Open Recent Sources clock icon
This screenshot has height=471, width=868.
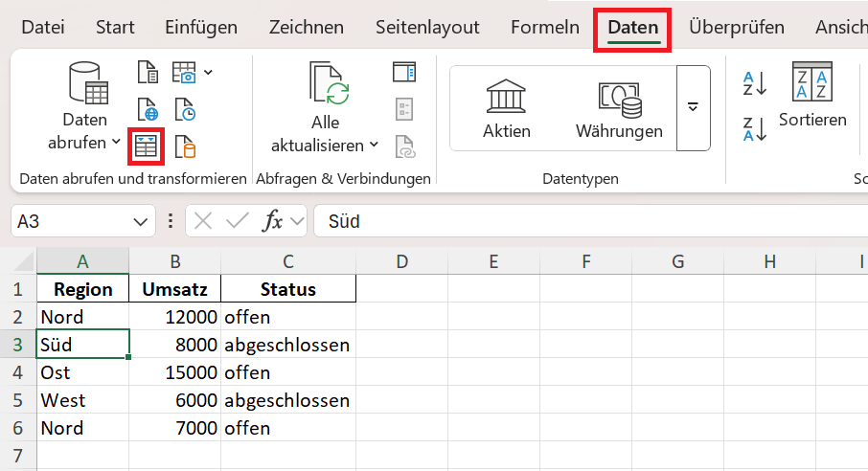point(185,109)
